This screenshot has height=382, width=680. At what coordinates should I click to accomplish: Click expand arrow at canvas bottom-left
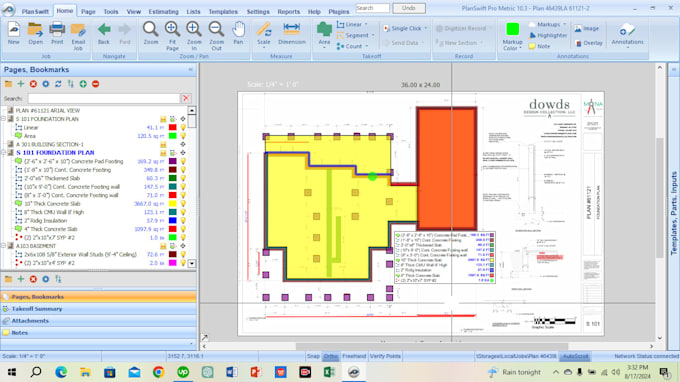point(205,337)
